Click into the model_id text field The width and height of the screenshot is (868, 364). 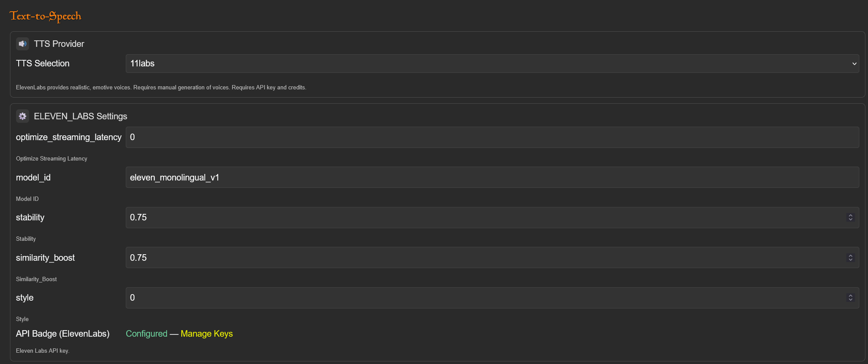pos(492,177)
